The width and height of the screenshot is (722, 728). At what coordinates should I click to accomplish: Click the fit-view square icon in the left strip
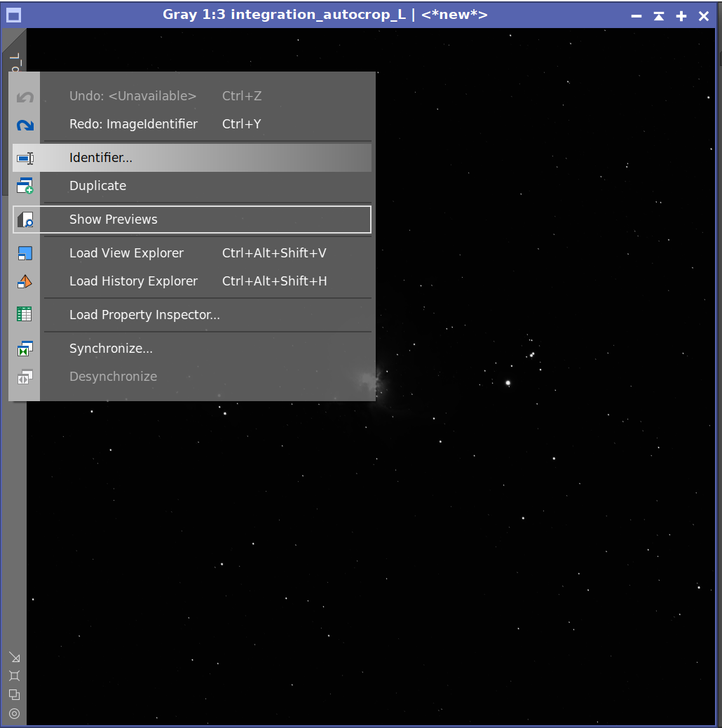click(x=14, y=676)
